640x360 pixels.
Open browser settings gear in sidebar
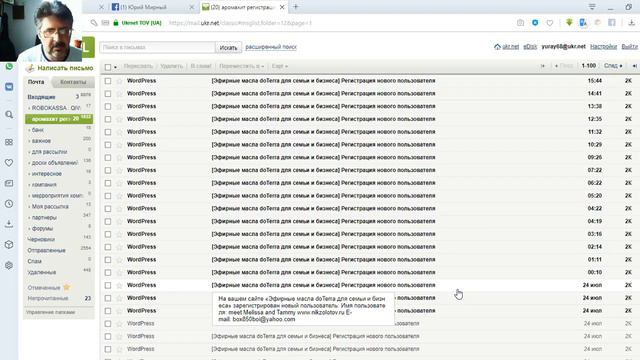pyautogui.click(x=9, y=265)
